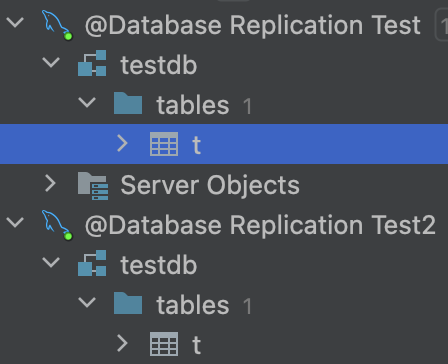This screenshot has height=364, width=448.
Task: Click the Server Objects folder icon
Action: (93, 186)
